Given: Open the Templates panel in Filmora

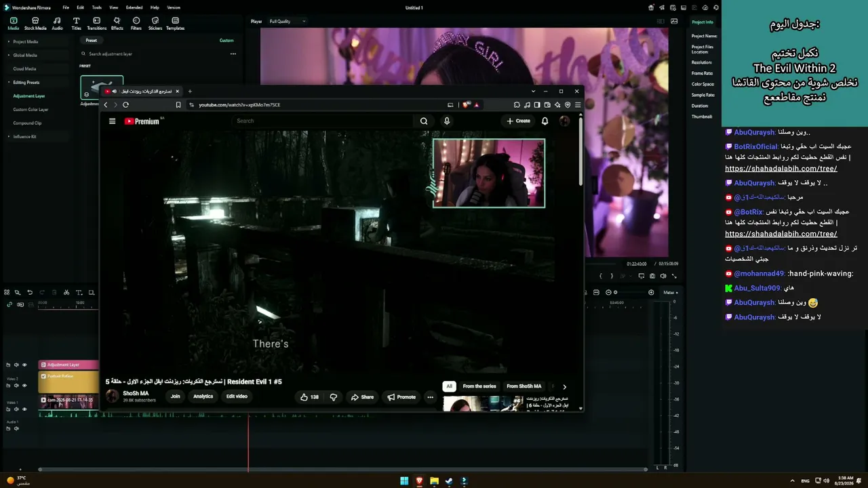Looking at the screenshot, I should tap(175, 24).
